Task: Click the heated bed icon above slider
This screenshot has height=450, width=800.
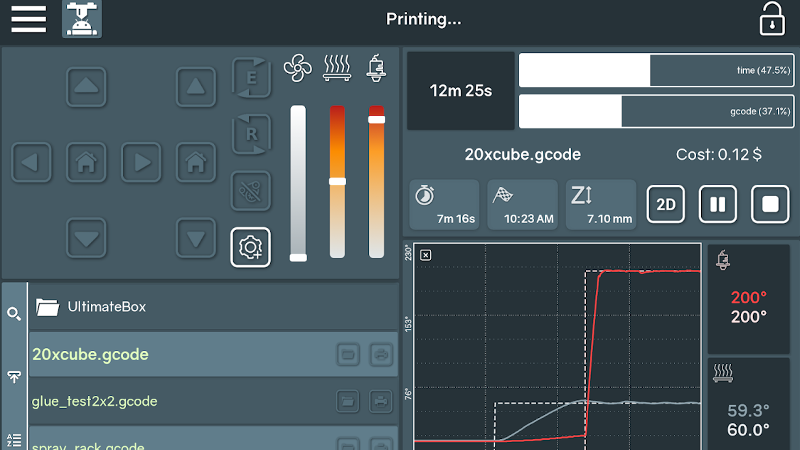Action: coord(337,69)
